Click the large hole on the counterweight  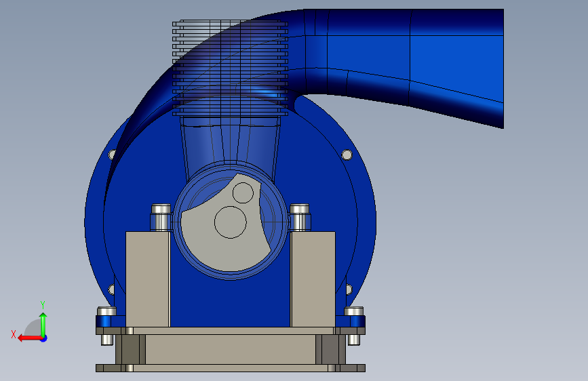pyautogui.click(x=231, y=222)
